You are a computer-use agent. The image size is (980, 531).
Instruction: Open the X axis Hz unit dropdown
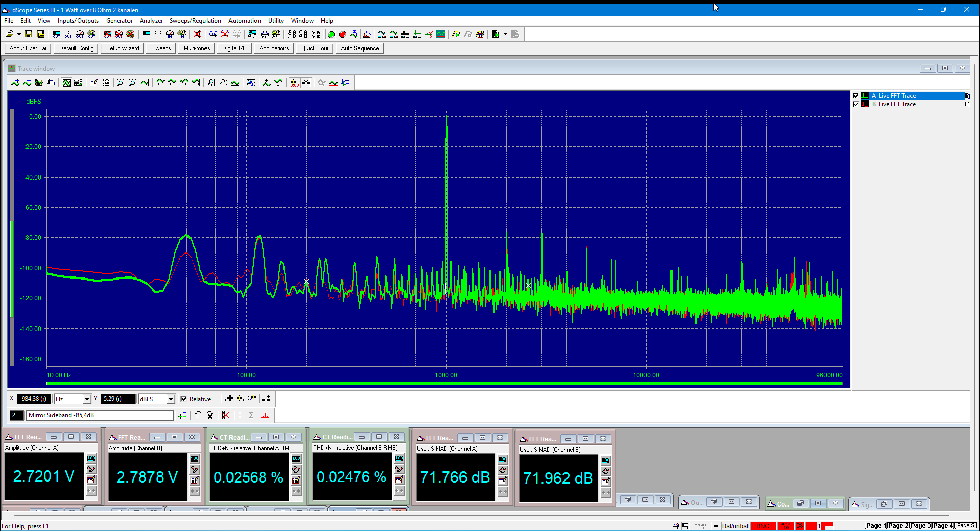click(87, 399)
